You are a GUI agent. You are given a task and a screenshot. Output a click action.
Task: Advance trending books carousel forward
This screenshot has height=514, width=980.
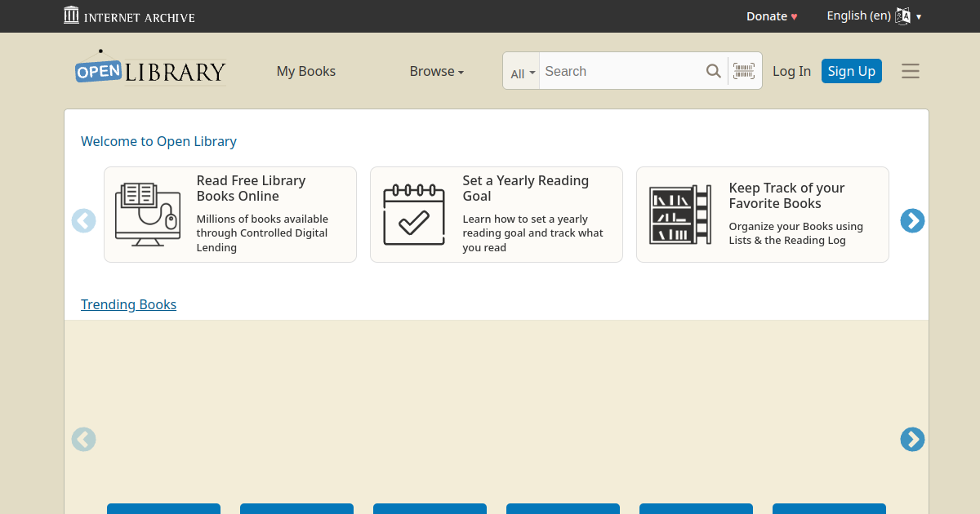point(912,440)
